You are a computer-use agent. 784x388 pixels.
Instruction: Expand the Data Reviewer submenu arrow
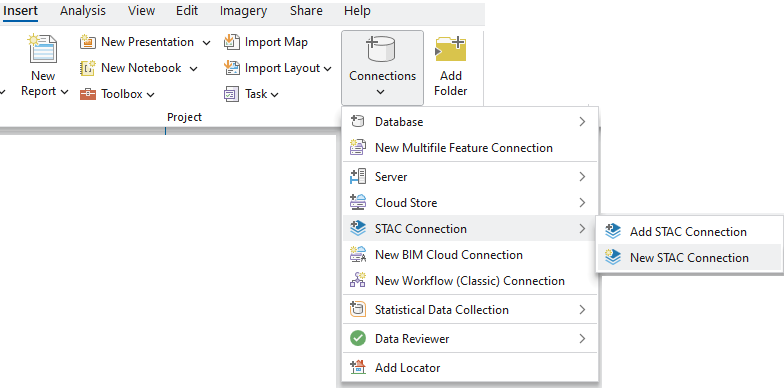[582, 338]
